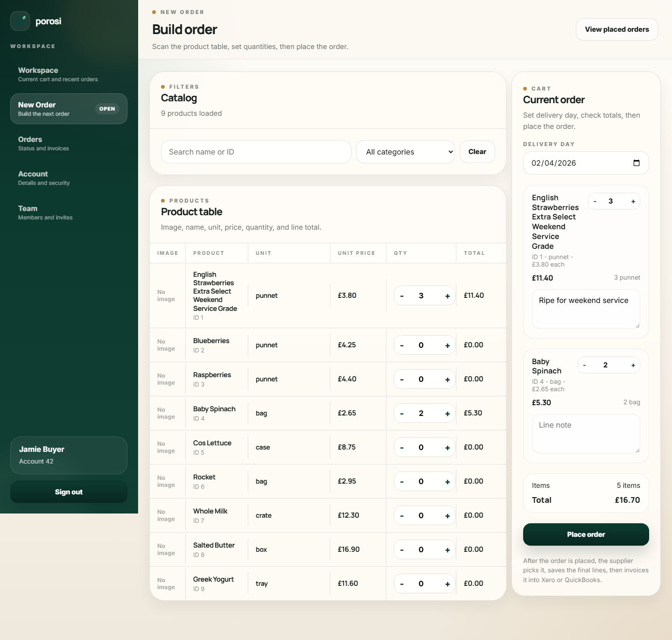
Task: Click the strawberries £11.40 table total
Action: [474, 295]
